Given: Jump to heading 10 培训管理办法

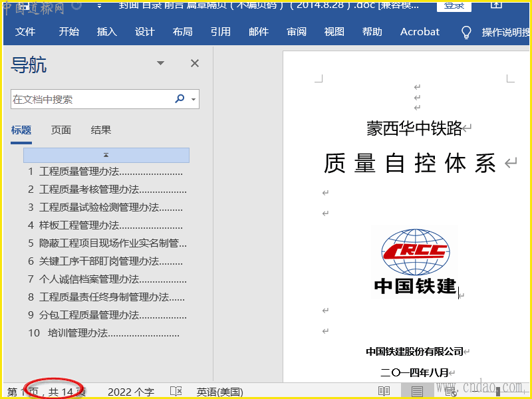Looking at the screenshot, I should [104, 333].
